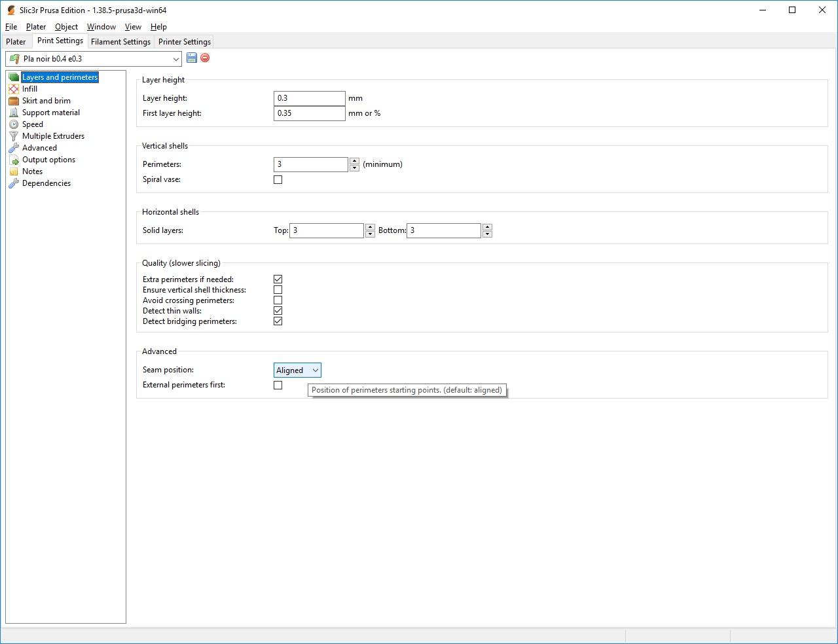Click the Support material icon

[14, 113]
